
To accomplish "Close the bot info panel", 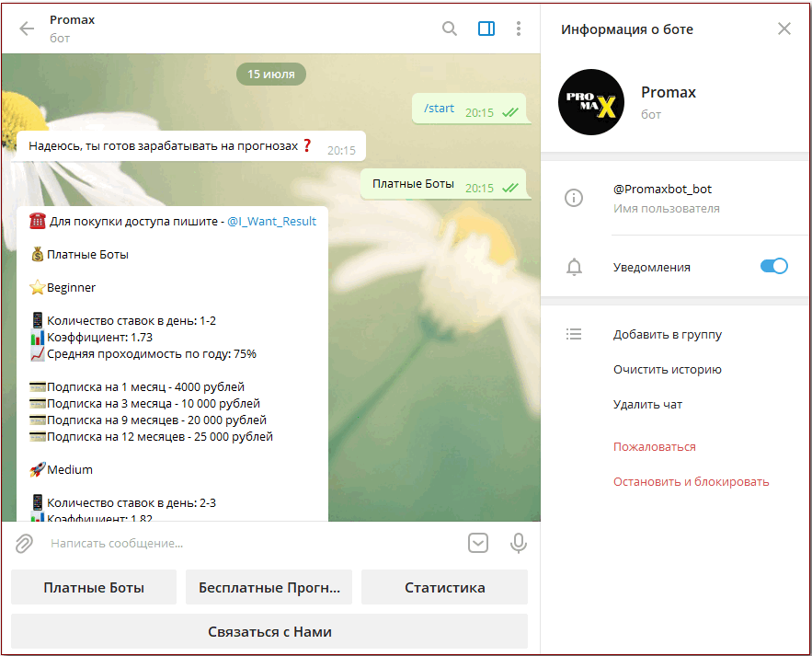I will click(x=783, y=29).
